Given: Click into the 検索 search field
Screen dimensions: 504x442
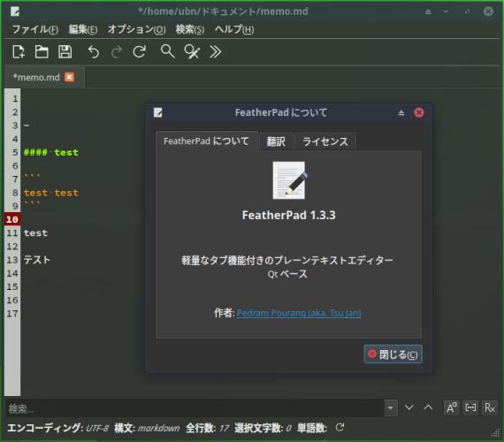Looking at the screenshot, I should tap(195, 408).
